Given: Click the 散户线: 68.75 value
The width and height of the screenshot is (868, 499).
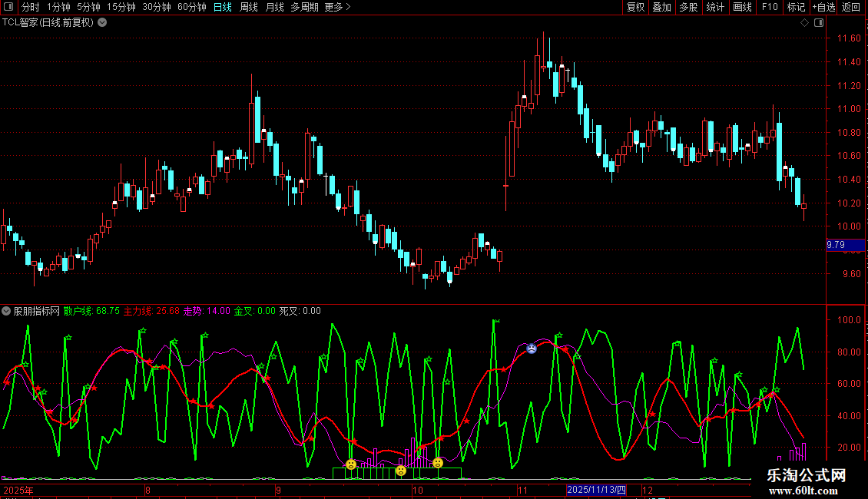Looking at the screenshot, I should (91, 311).
